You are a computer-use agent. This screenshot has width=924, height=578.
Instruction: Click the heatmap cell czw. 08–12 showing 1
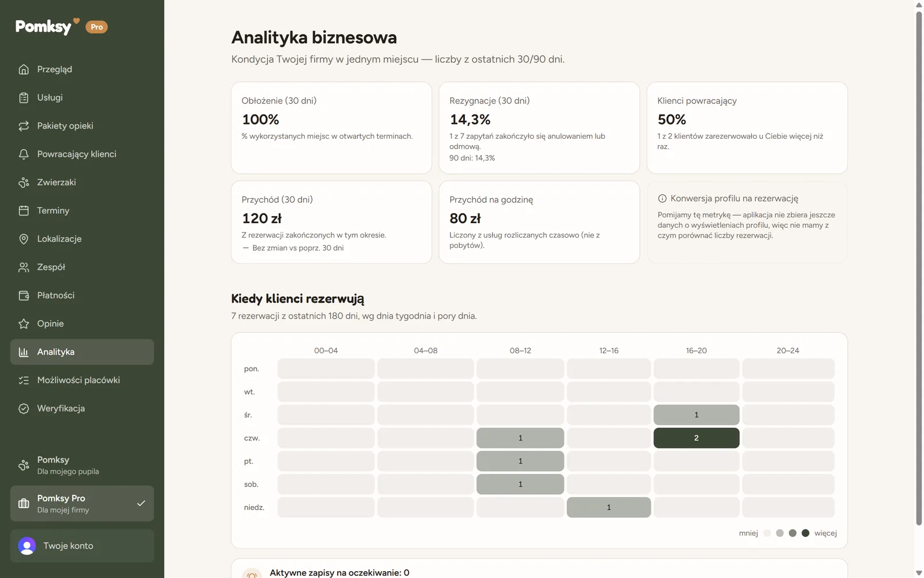click(x=520, y=438)
